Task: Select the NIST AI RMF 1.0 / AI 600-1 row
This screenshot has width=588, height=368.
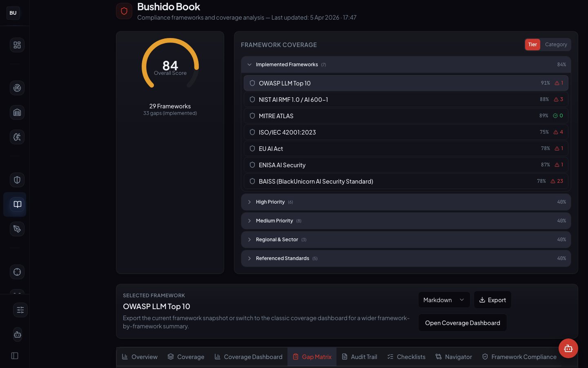Action: pyautogui.click(x=406, y=99)
